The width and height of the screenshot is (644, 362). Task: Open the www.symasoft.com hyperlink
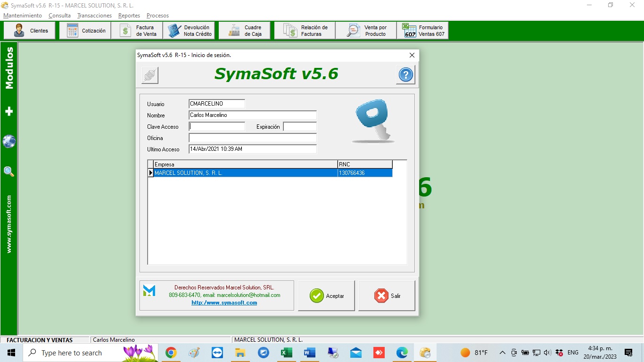(224, 303)
